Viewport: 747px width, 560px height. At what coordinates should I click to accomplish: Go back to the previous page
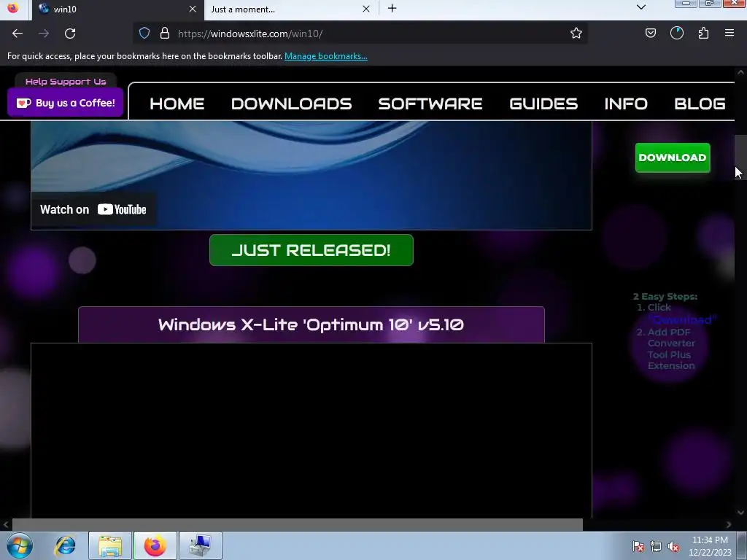click(x=18, y=34)
